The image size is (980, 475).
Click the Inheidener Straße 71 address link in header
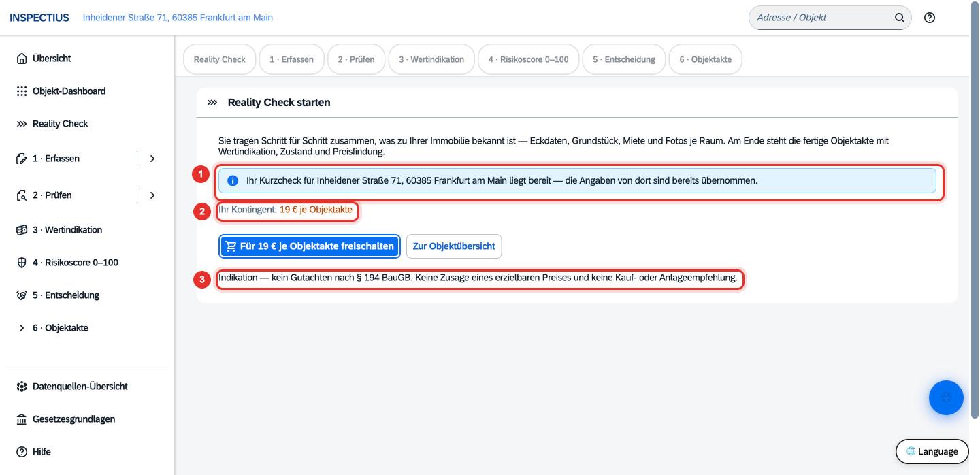(178, 18)
